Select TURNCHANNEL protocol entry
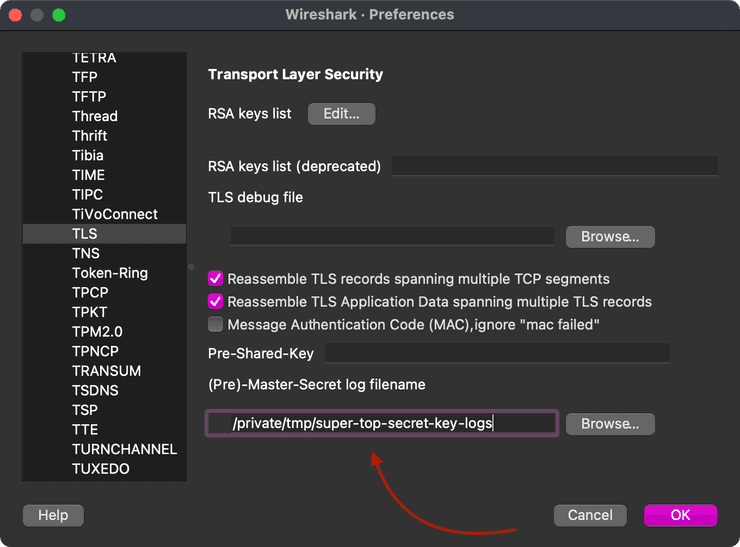The height and width of the screenshot is (547, 740). tap(104, 449)
